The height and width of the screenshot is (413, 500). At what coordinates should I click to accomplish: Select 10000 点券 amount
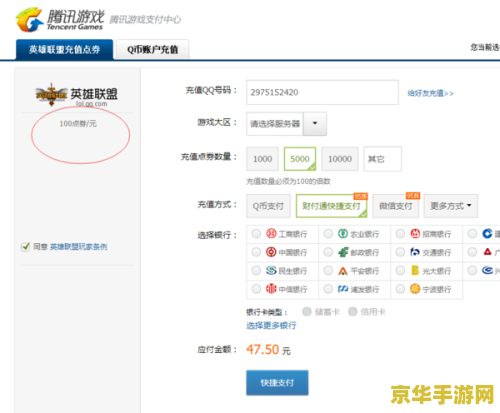pyautogui.click(x=340, y=159)
